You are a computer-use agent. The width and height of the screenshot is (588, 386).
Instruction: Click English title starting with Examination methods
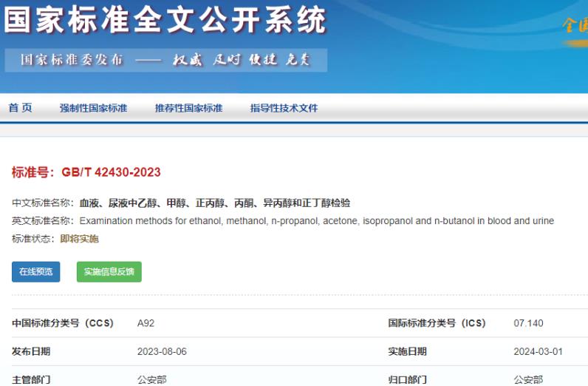pos(316,221)
